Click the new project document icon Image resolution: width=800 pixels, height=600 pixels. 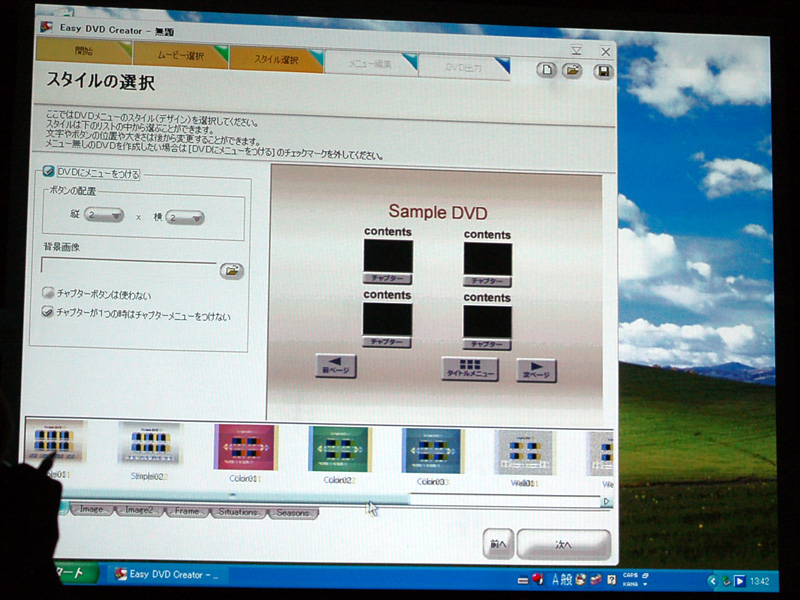[x=546, y=70]
